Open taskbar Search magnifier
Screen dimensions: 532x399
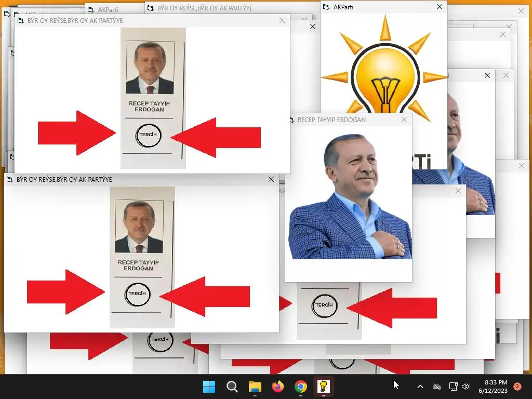click(x=232, y=387)
